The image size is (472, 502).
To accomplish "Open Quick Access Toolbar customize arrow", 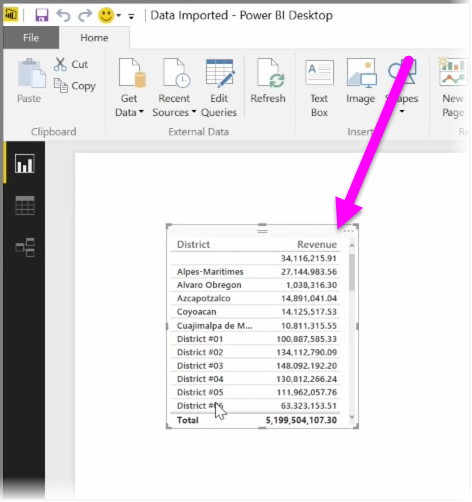I will pos(131,16).
